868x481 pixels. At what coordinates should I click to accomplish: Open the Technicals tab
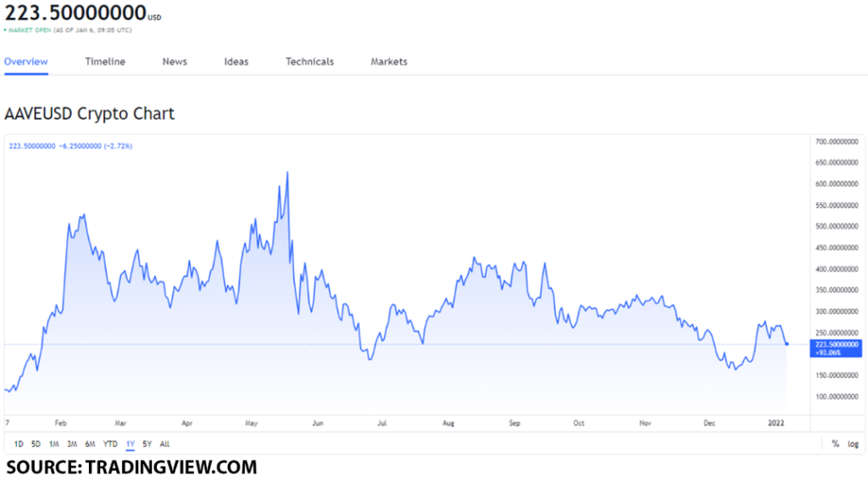pyautogui.click(x=309, y=61)
